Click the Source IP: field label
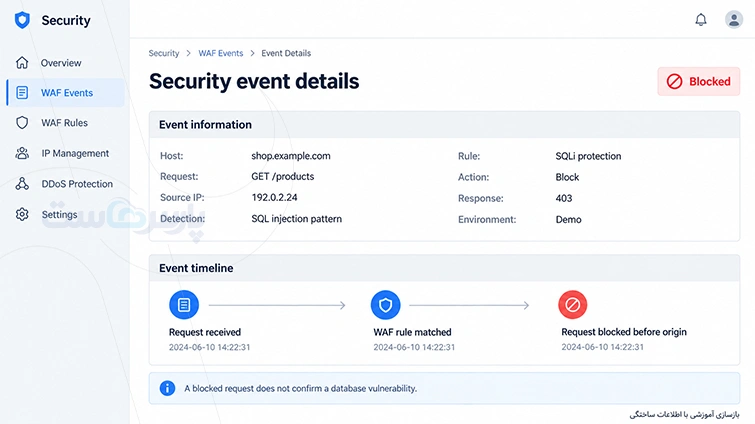755x424 pixels. coord(182,197)
